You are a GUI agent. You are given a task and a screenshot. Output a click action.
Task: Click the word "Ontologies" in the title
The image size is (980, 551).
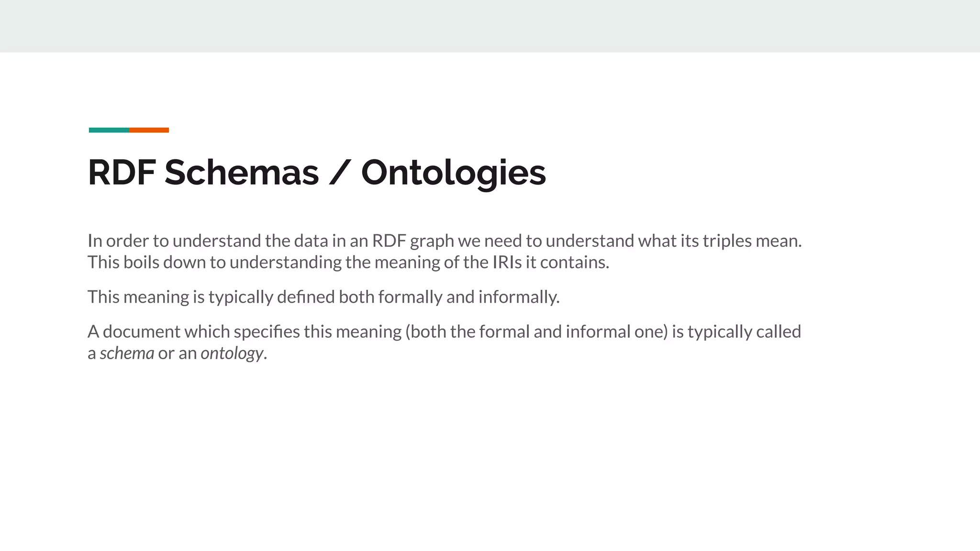[453, 172]
